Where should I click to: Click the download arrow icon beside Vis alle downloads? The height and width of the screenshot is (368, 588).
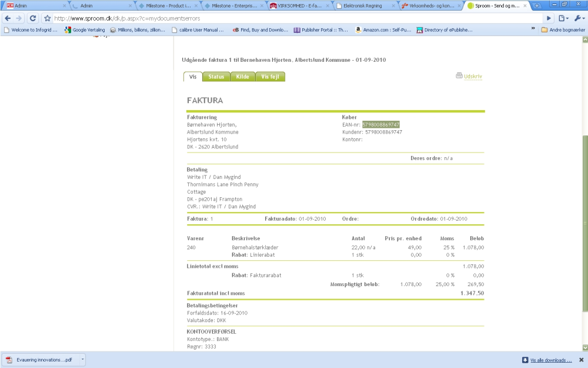[525, 360]
